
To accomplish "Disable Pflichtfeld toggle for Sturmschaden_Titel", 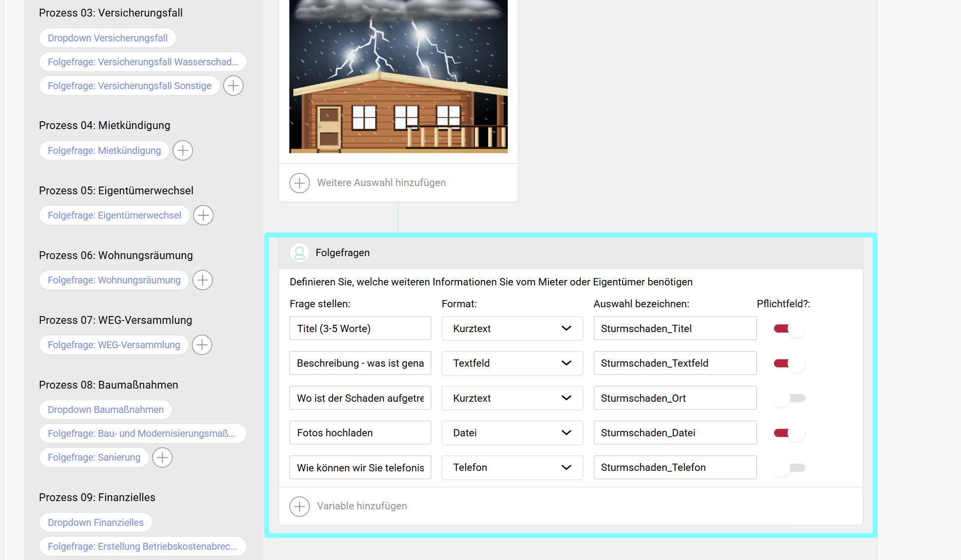I will [789, 329].
